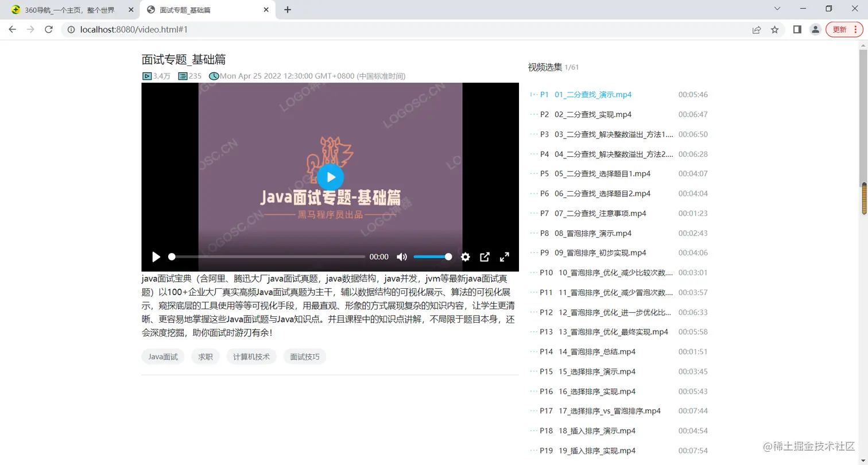Reload the current page
This screenshot has width=868, height=465.
point(49,30)
